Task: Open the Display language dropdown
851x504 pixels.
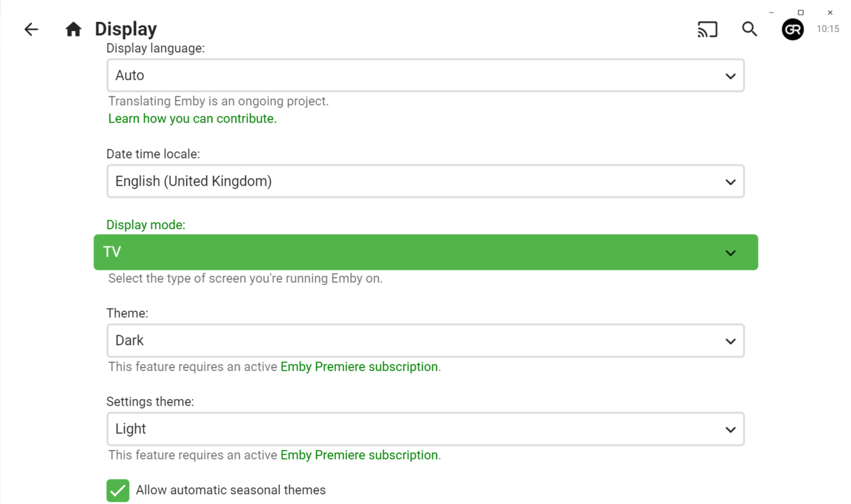Action: [x=425, y=75]
